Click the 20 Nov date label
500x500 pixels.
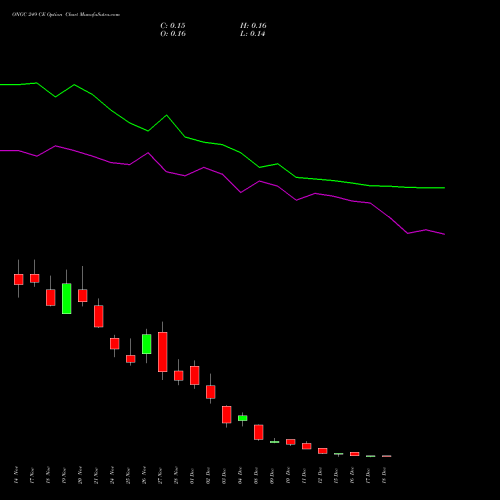tap(80, 475)
